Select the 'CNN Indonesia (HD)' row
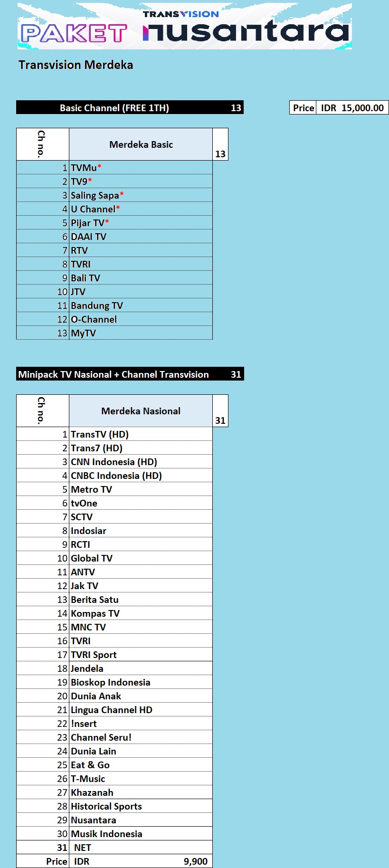Image resolution: width=389 pixels, height=868 pixels. pyautogui.click(x=114, y=461)
